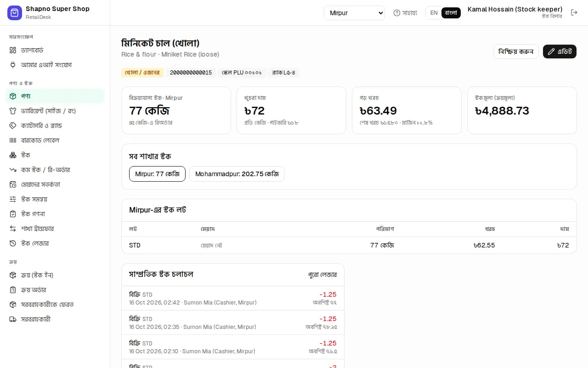Open শাখা ট্রান্সফার menu item

(x=55, y=229)
